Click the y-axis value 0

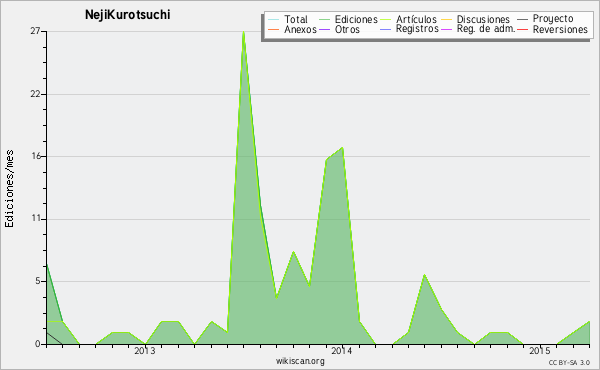pyautogui.click(x=38, y=344)
